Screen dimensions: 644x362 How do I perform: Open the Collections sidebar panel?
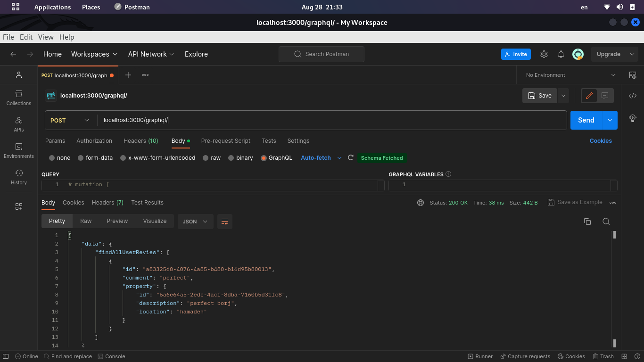click(x=19, y=98)
